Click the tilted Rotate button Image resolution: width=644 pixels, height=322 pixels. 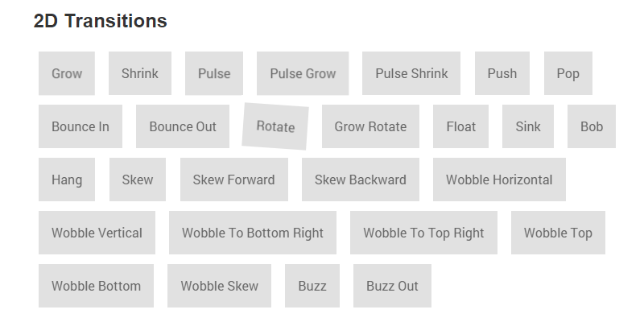pos(275,126)
